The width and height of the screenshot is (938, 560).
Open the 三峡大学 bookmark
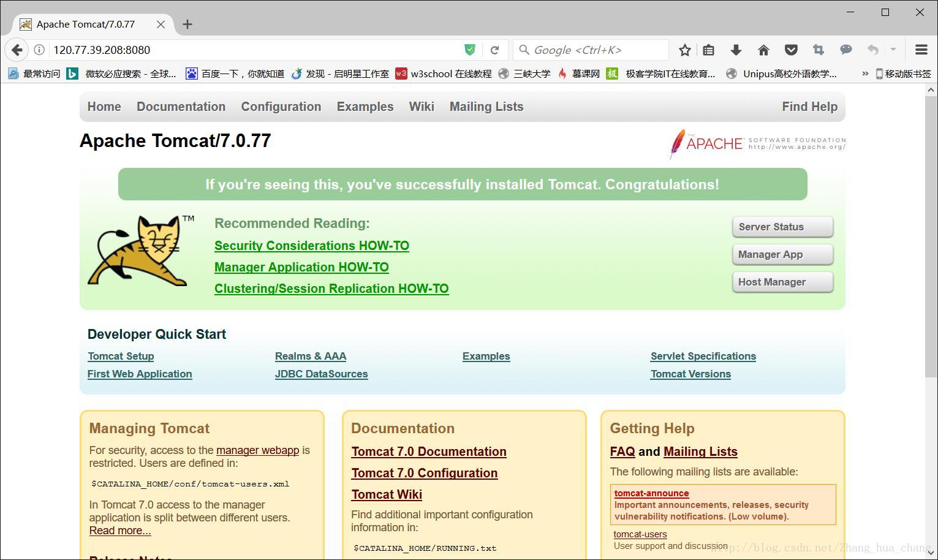tap(524, 74)
